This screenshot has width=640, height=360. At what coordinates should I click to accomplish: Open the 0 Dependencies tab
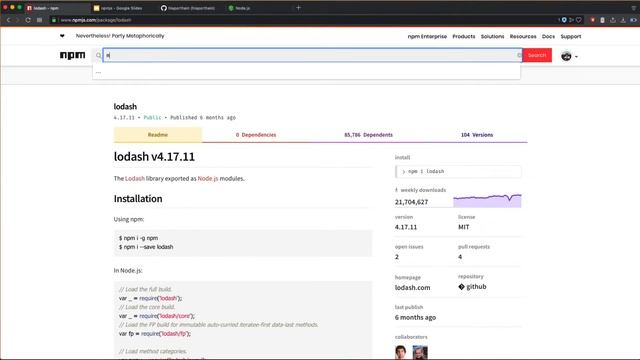click(x=256, y=135)
